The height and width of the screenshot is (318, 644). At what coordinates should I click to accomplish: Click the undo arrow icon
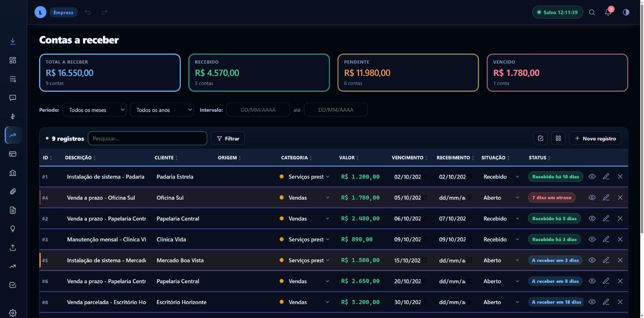pos(87,12)
